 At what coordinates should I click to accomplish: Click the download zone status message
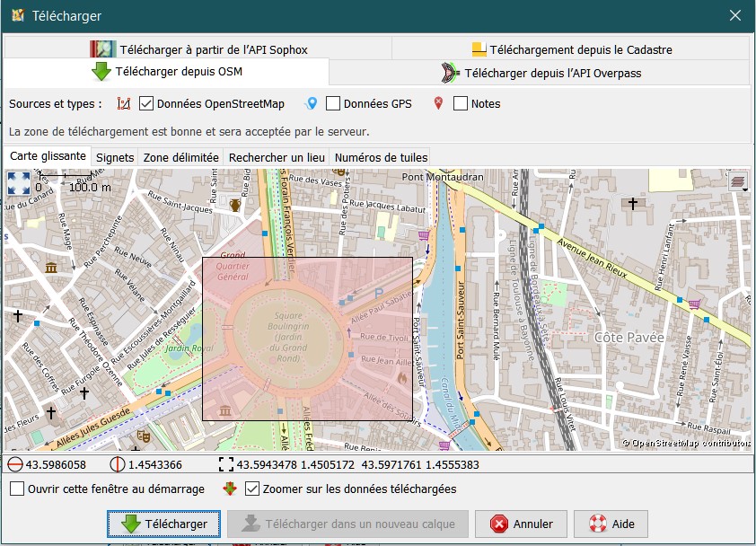point(189,132)
